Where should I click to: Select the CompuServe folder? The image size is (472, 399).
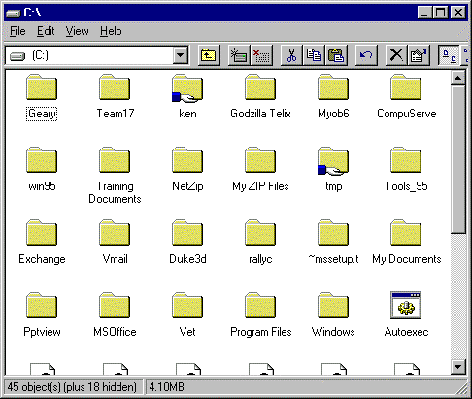pos(406,97)
